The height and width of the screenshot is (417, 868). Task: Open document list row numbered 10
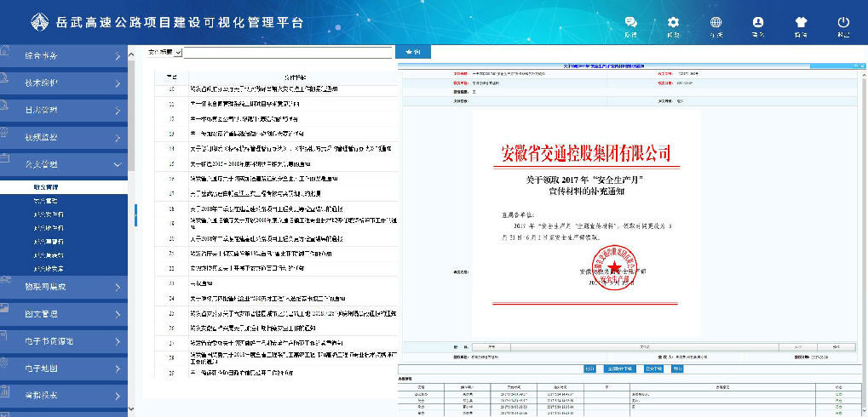click(275, 89)
